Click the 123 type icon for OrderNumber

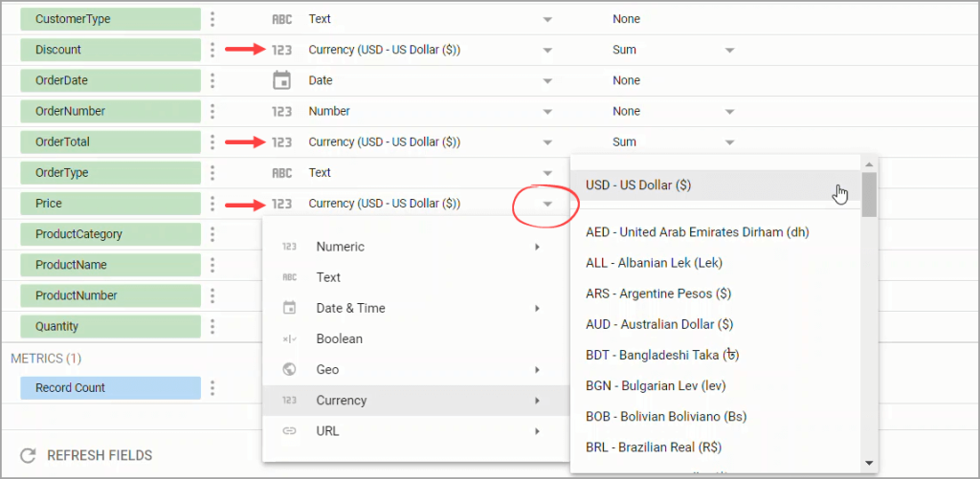tap(282, 111)
